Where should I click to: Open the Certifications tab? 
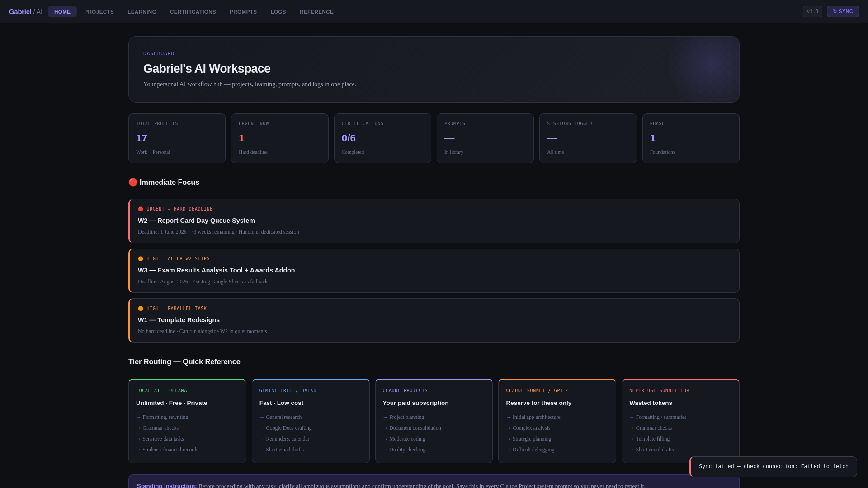coord(193,12)
